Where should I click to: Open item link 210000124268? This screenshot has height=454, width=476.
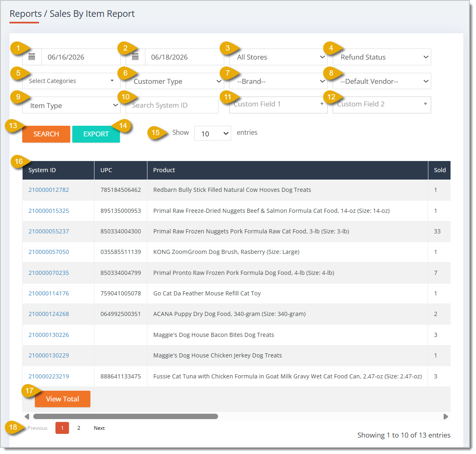coord(48,314)
